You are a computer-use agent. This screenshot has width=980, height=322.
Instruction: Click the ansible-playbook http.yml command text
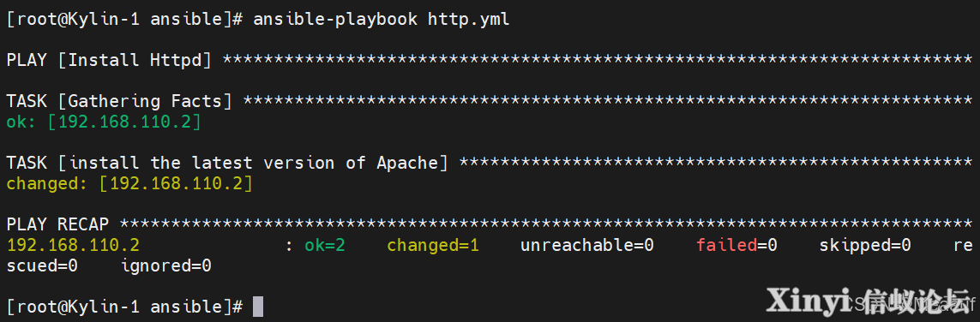coord(382,20)
